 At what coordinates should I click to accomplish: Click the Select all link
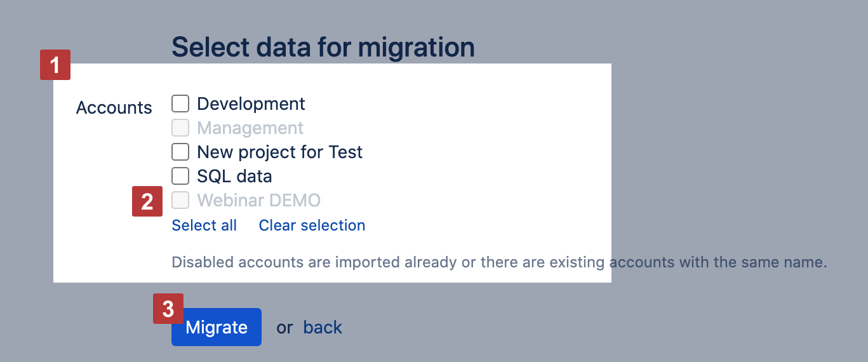pos(204,225)
